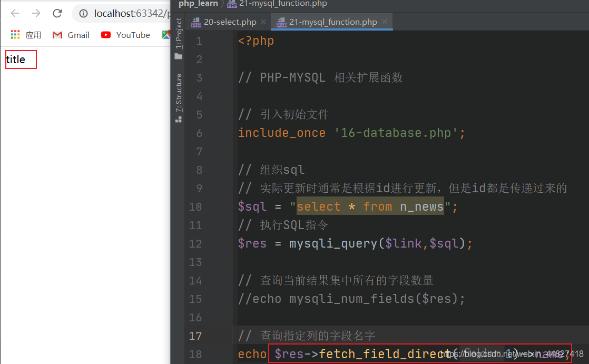
Task: Click the echo keyword on line 18
Action: 252,354
